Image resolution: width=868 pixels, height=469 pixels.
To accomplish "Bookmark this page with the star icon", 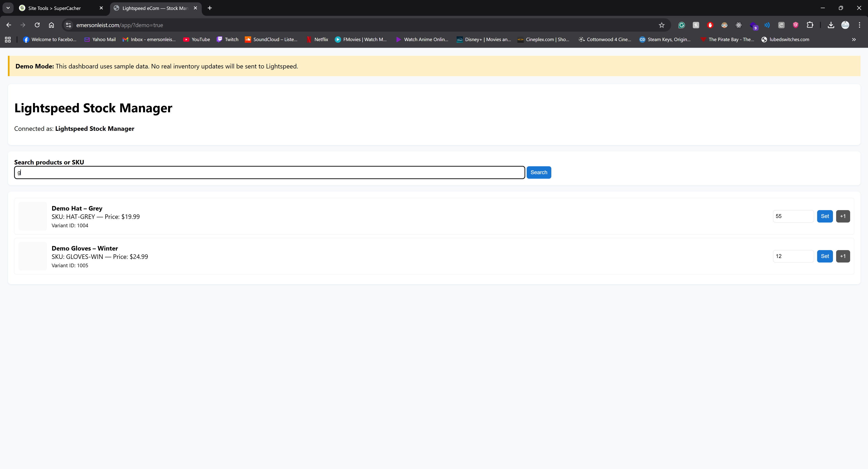I will [x=661, y=25].
